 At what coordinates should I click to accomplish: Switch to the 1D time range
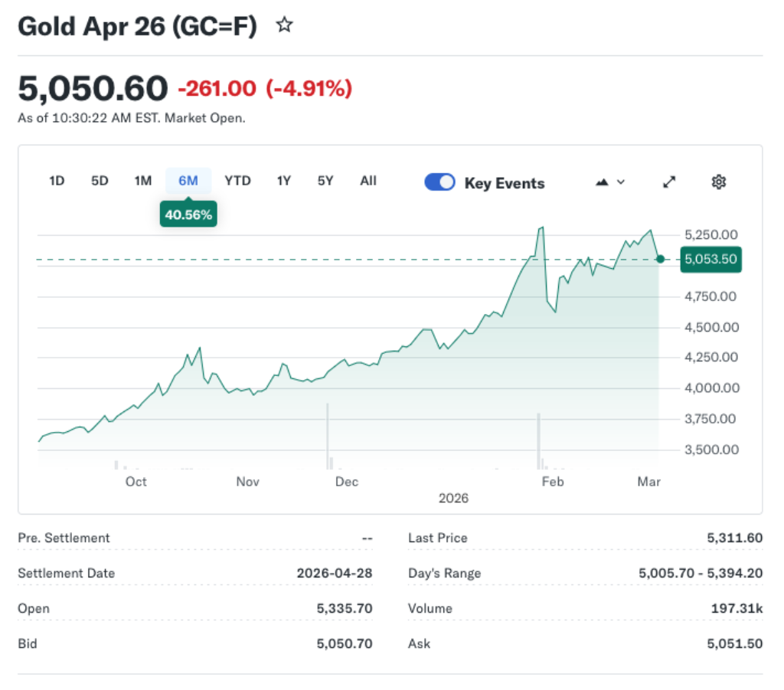click(56, 181)
